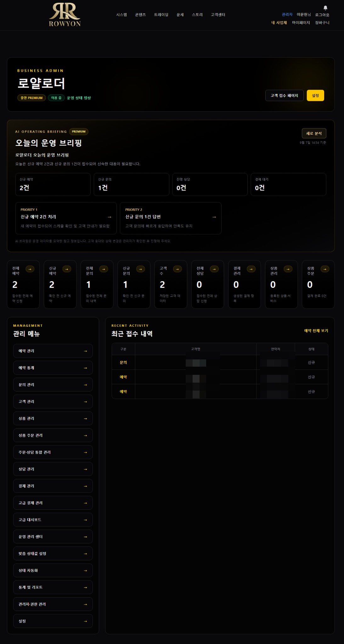This screenshot has width=344, height=644.
Task: Click arrow on Priority 2 신규 문의 card
Action: click(214, 217)
